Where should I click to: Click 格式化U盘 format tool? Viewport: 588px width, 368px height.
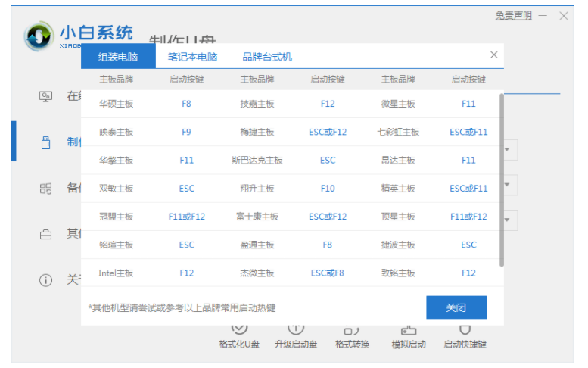click(239, 335)
